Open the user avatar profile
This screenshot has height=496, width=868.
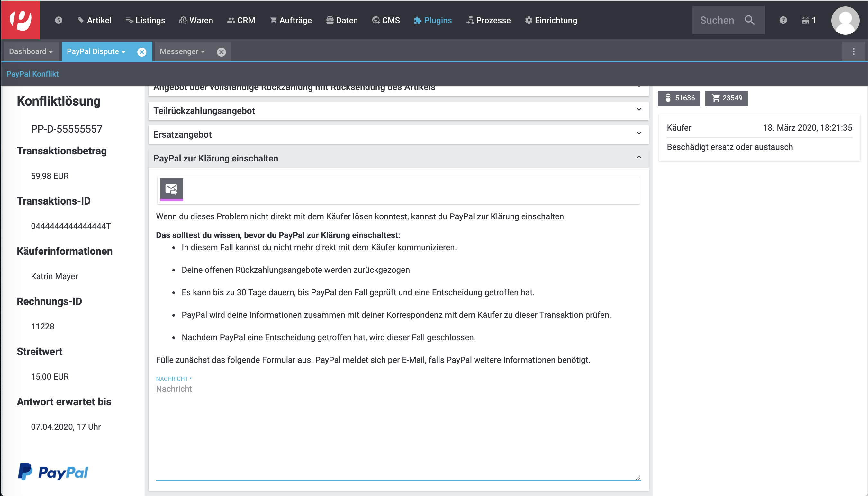coord(845,20)
